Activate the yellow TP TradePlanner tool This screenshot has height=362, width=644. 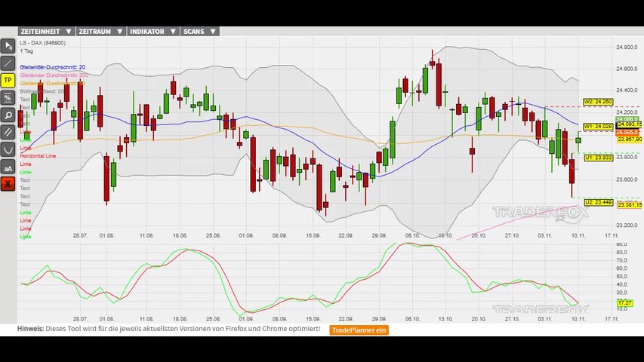(8, 80)
